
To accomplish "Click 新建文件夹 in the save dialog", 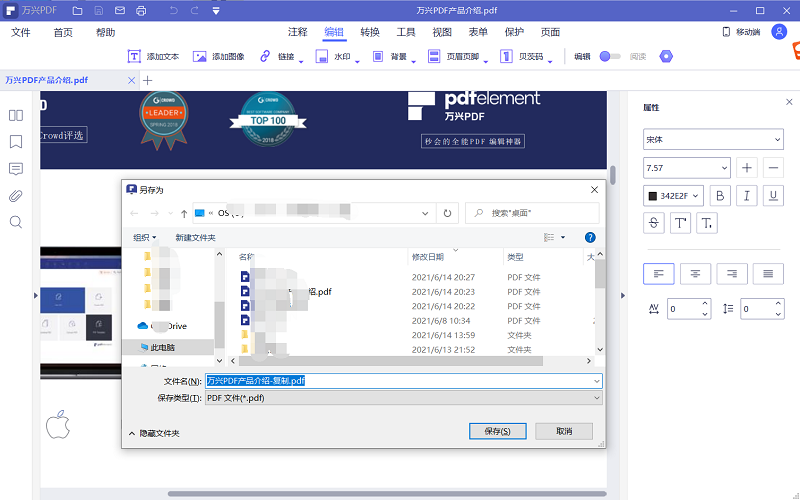I will pos(195,237).
